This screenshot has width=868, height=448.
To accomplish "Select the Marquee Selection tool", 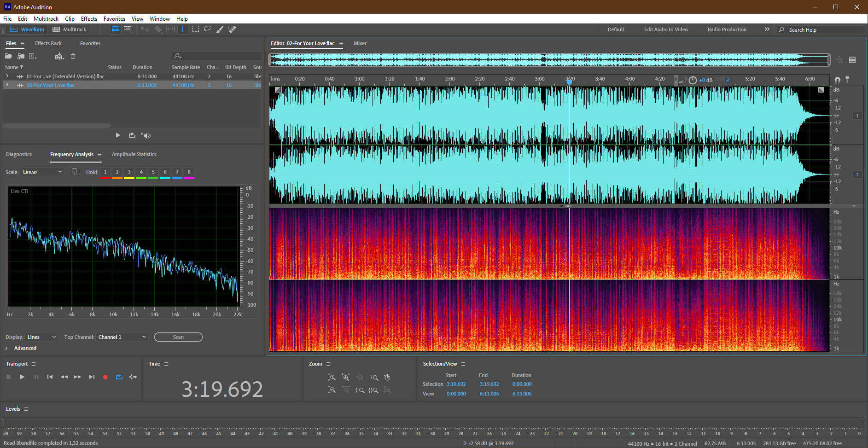I will [x=196, y=29].
